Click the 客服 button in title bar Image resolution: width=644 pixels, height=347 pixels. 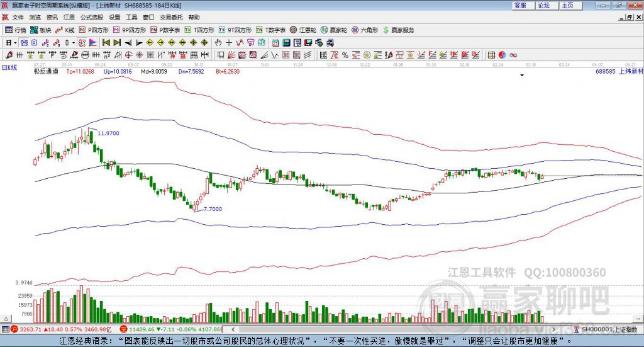point(523,5)
